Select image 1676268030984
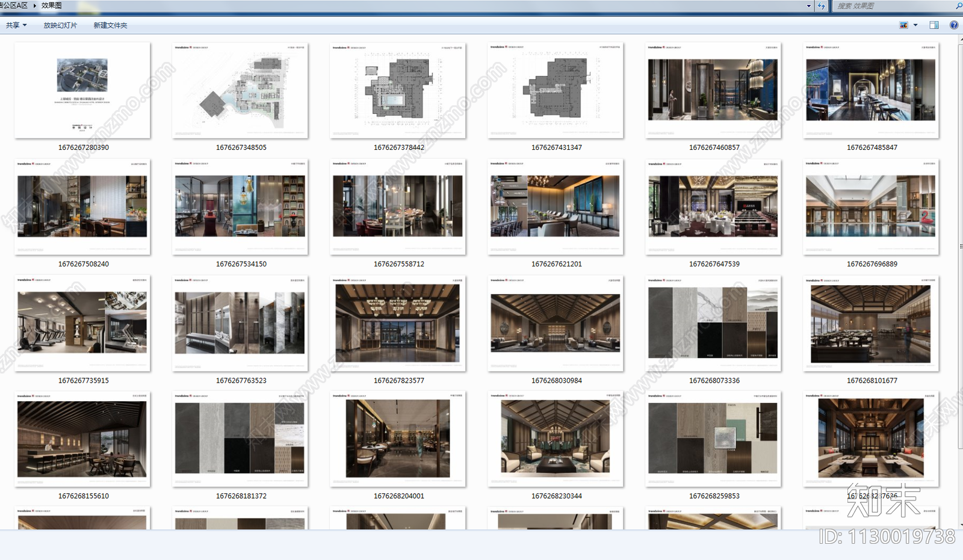The height and width of the screenshot is (560, 963). [x=556, y=324]
